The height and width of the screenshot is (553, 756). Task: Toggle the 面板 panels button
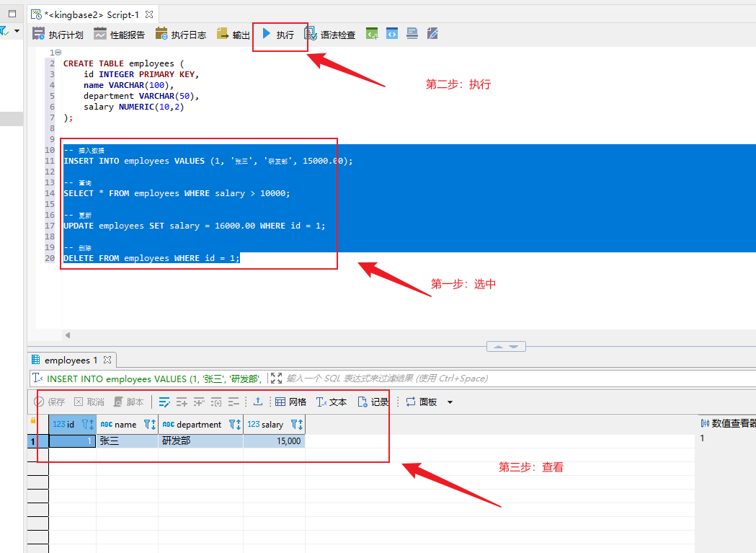point(422,402)
